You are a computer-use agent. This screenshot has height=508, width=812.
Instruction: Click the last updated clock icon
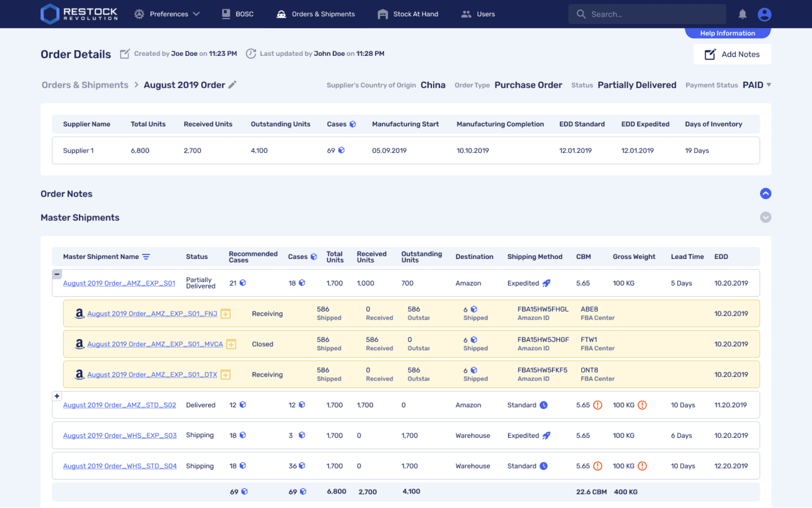(x=251, y=54)
